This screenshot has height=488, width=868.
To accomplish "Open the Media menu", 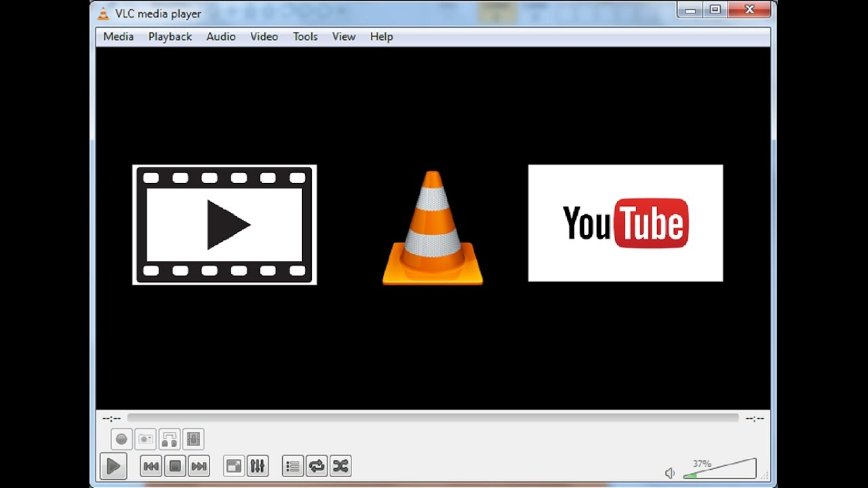I will pyautogui.click(x=118, y=37).
